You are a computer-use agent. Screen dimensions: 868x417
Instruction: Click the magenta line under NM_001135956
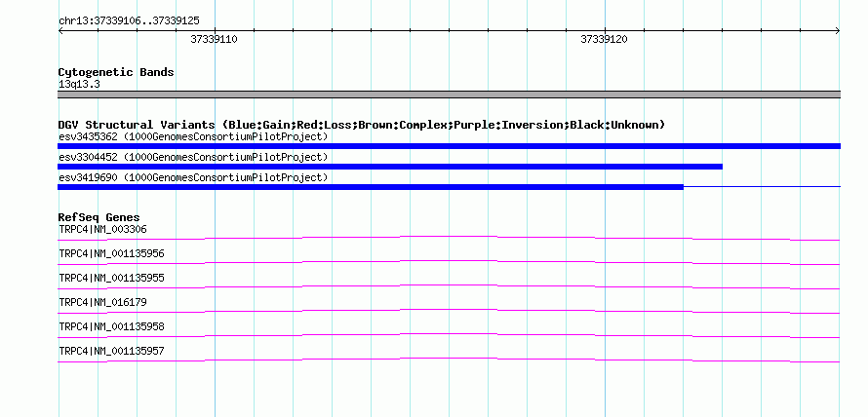449,263
